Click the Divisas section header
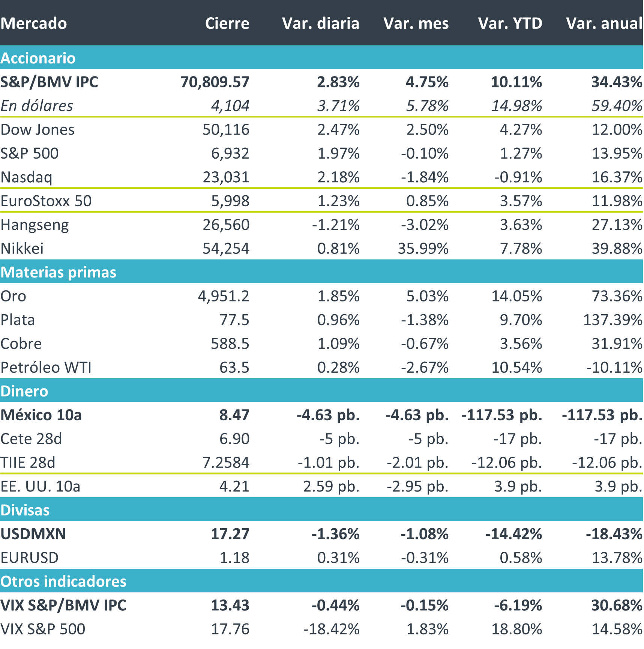This screenshot has height=649, width=644. (x=25, y=510)
